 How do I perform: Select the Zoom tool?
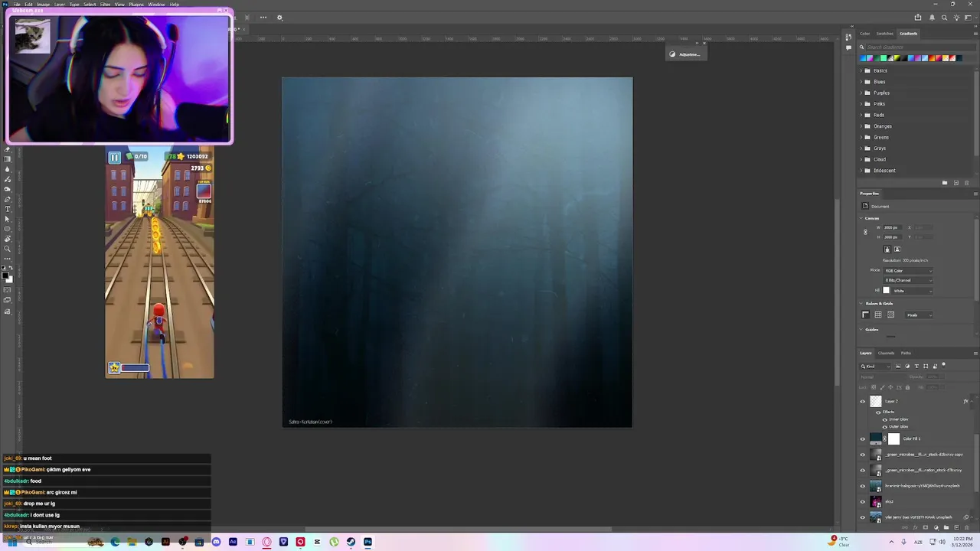7,249
